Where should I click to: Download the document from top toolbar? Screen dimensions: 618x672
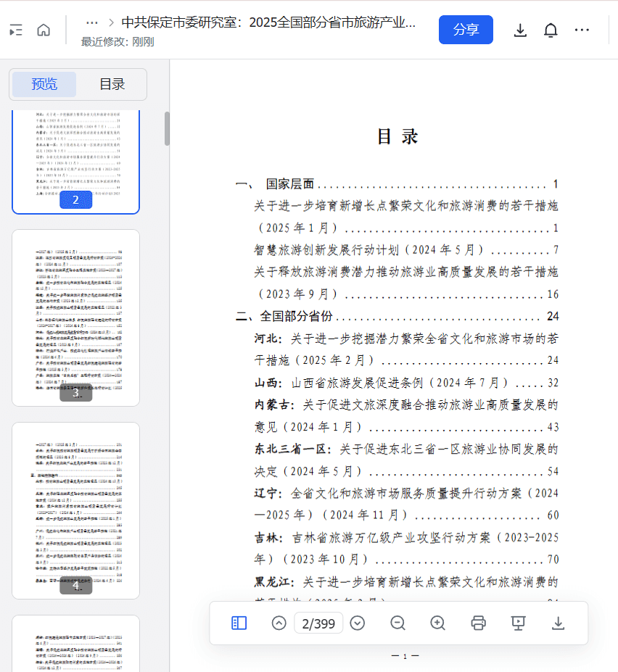point(520,30)
